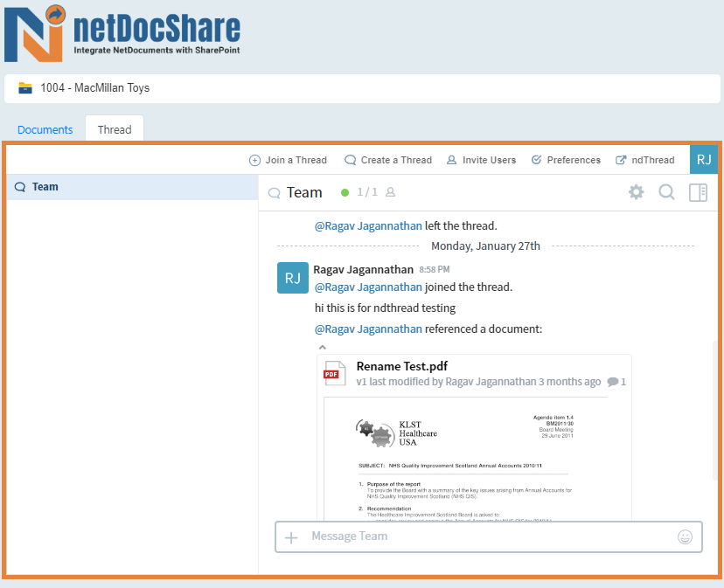Click the RJ avatar beside the message

click(293, 278)
